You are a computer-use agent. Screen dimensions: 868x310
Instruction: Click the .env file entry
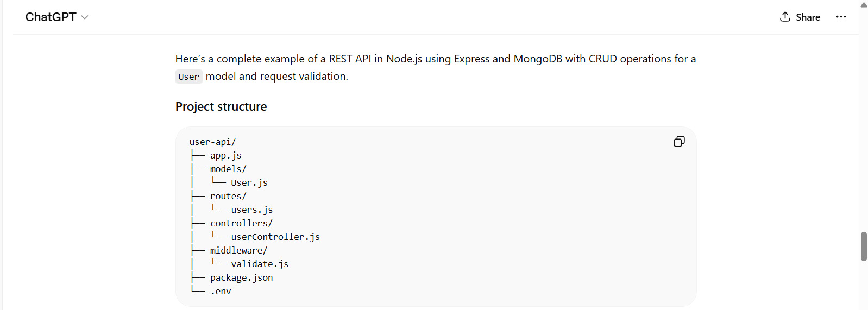[x=221, y=292]
